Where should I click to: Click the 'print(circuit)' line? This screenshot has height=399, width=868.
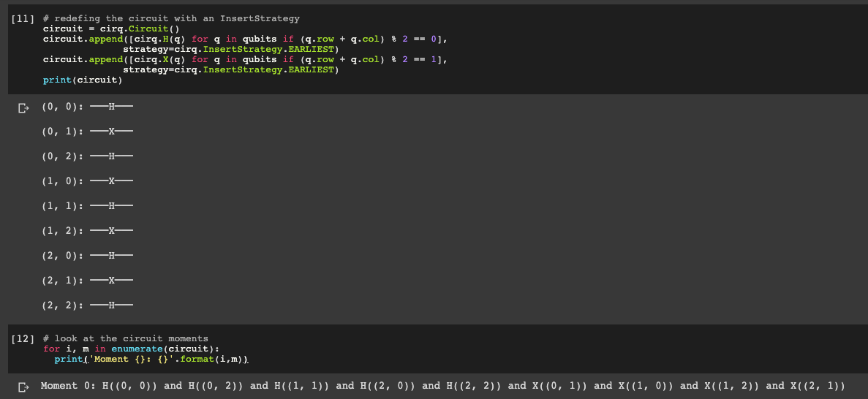[83, 80]
